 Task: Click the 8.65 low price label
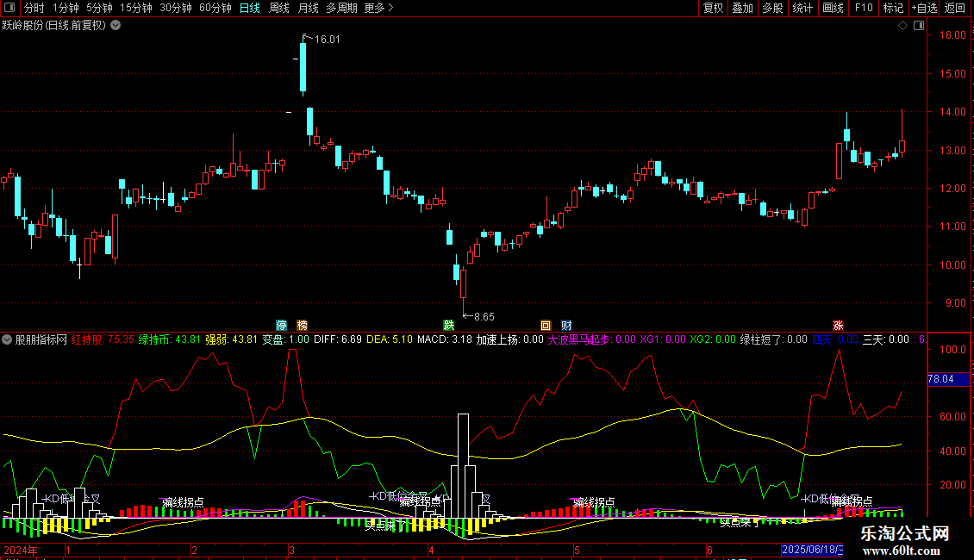tap(484, 317)
